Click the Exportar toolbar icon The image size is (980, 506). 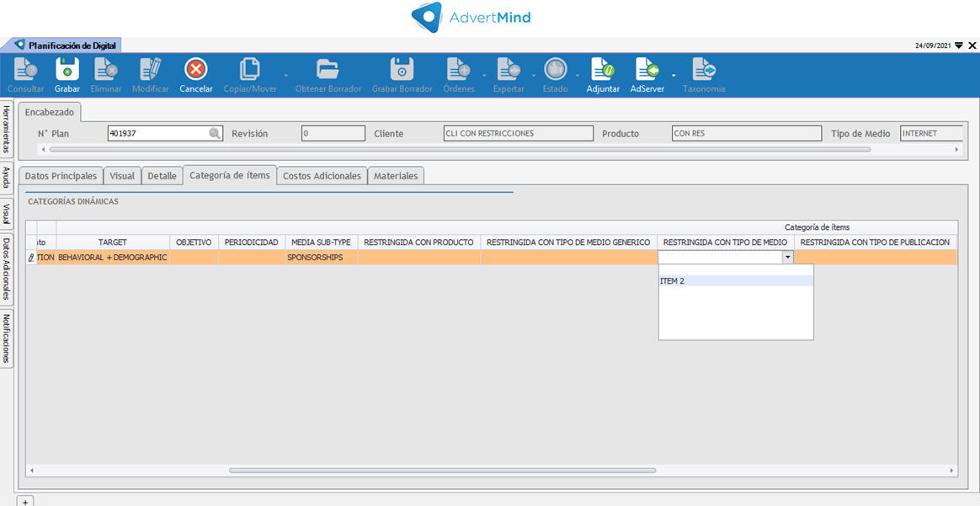(509, 69)
